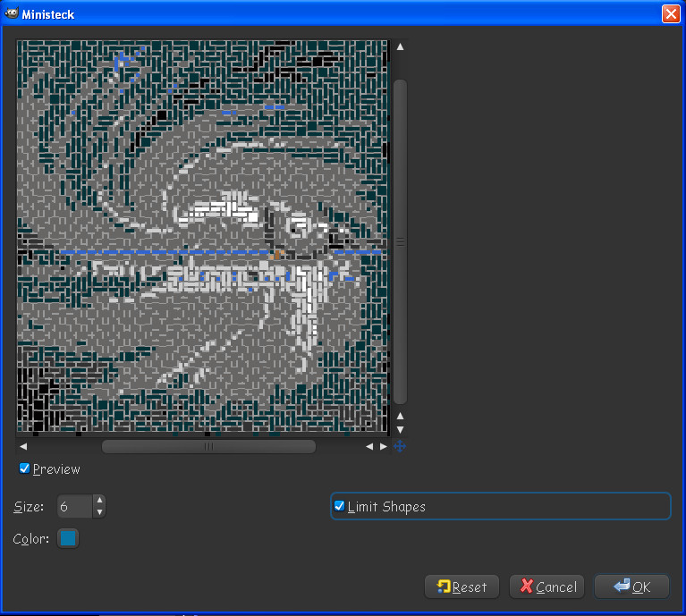Click the Size input field
This screenshot has height=616, width=686.
click(x=74, y=507)
